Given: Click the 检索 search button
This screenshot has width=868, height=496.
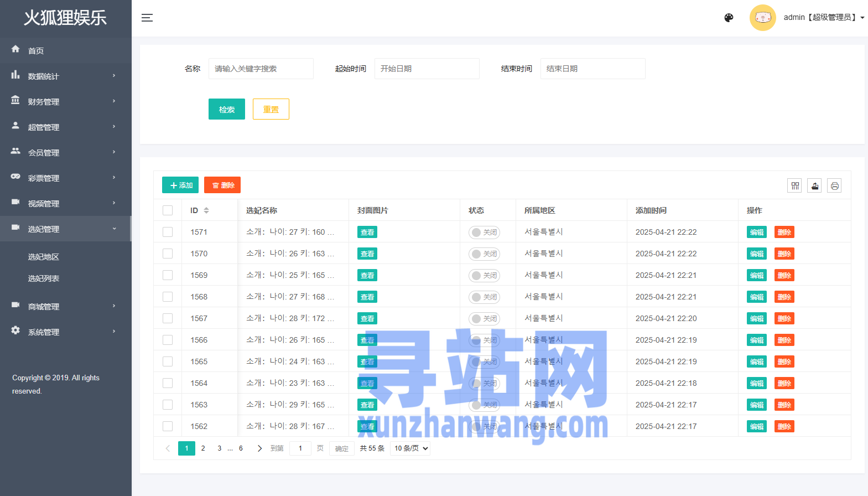Looking at the screenshot, I should coord(227,109).
